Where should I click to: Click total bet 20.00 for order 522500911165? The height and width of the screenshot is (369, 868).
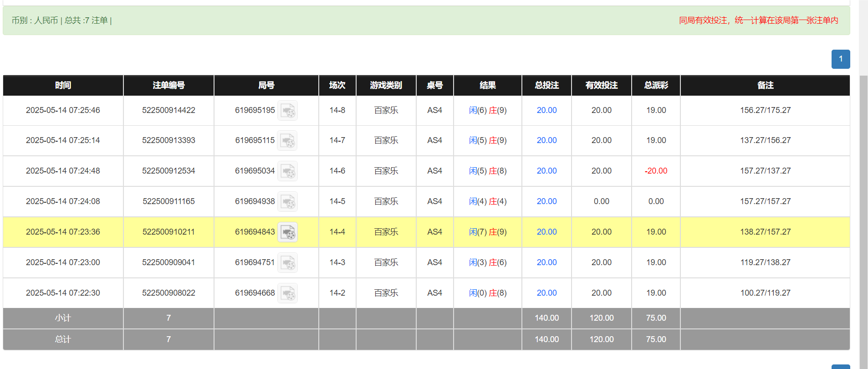(546, 201)
